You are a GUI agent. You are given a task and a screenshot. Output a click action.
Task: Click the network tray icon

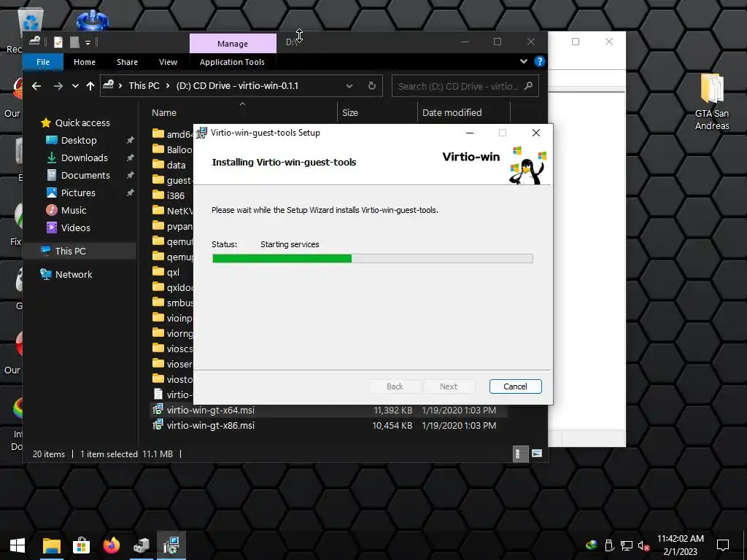click(627, 545)
